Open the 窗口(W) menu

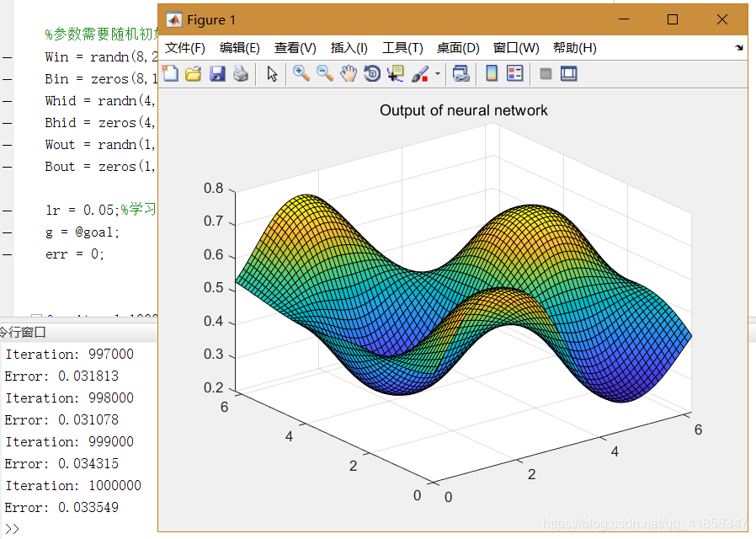point(516,48)
